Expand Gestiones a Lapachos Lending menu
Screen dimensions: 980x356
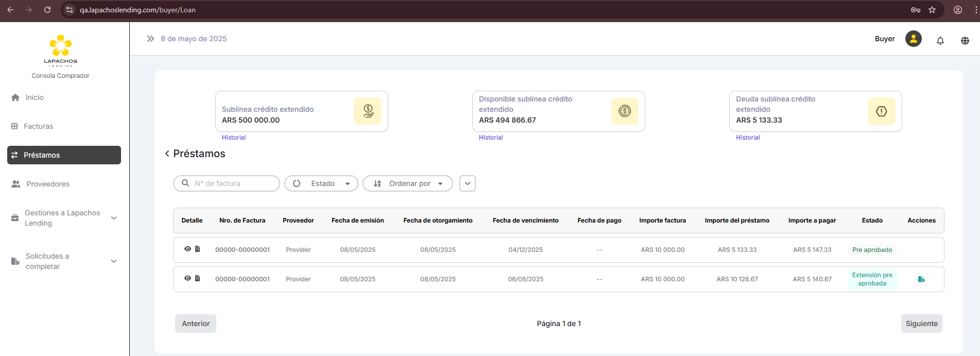coord(64,218)
